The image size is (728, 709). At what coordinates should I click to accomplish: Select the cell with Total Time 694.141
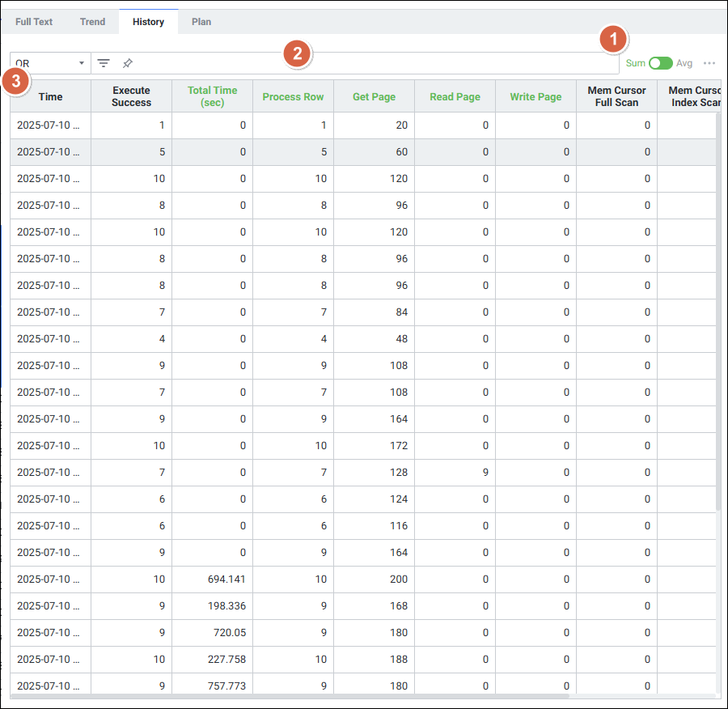pyautogui.click(x=212, y=580)
